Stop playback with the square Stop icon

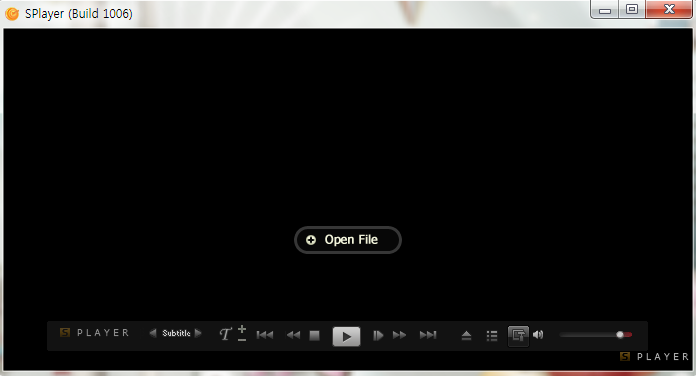(x=315, y=335)
